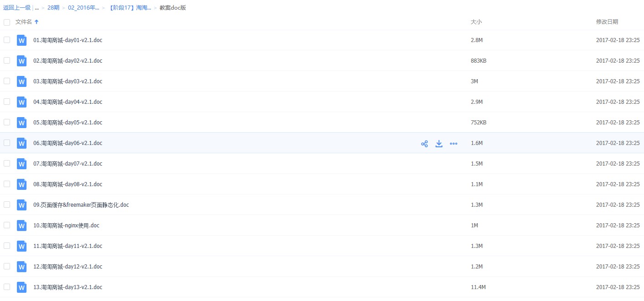Sort the list by 大小 column
The width and height of the screenshot is (644, 301).
pos(476,22)
